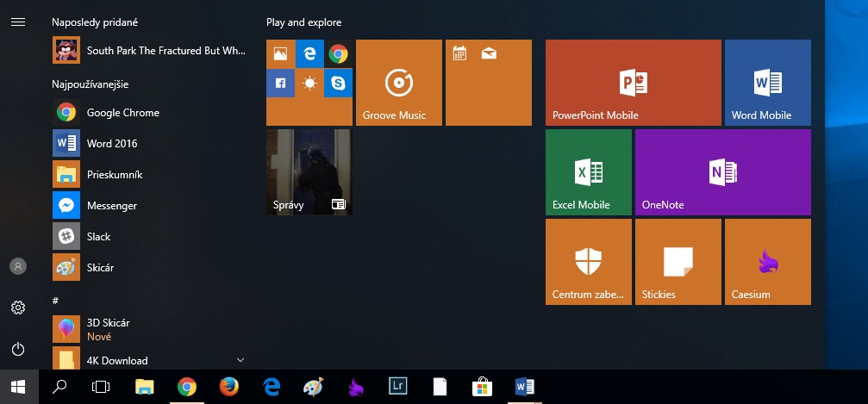Click the # alphabet section header

(55, 301)
